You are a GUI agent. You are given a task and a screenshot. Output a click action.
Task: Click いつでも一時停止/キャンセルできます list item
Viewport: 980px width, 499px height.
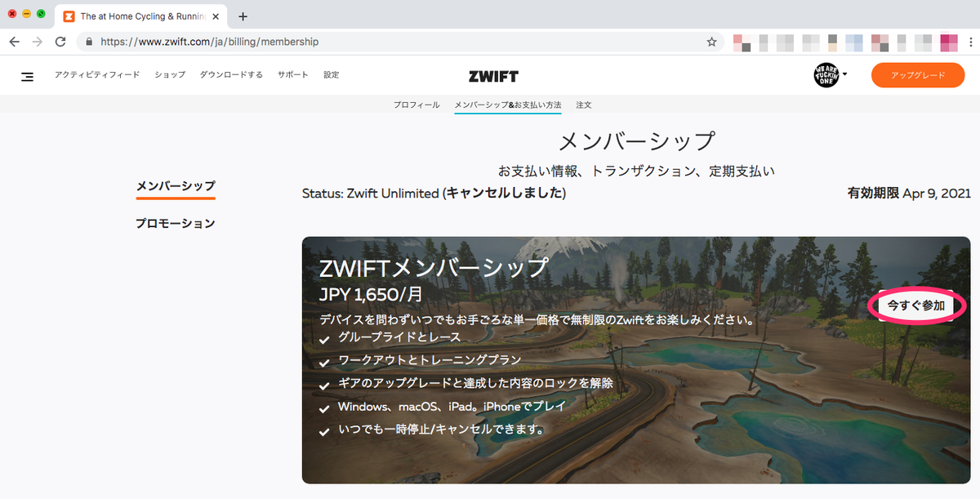442,429
